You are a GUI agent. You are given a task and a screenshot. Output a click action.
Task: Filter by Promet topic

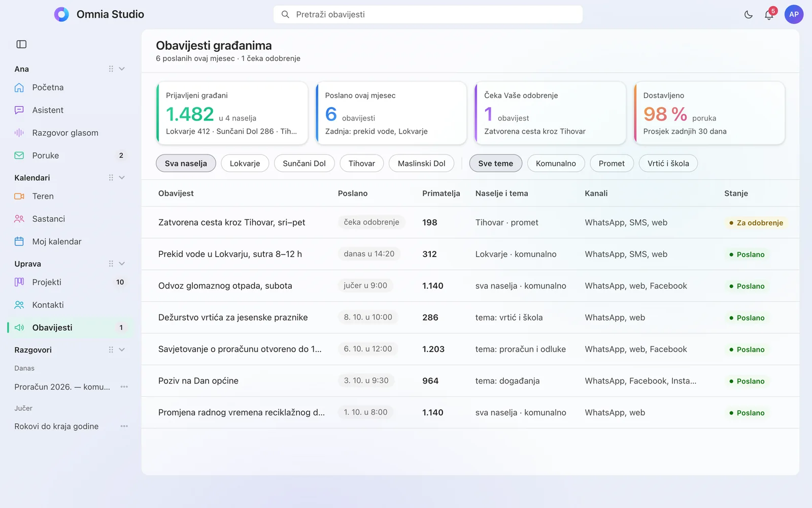[612, 164]
